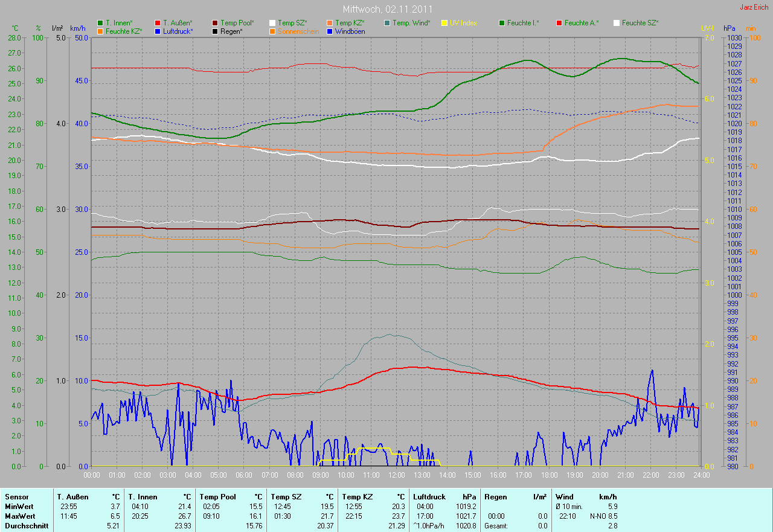This screenshot has width=773, height=532.
Task: Click the white Temp SZ legend marker
Action: (272, 23)
